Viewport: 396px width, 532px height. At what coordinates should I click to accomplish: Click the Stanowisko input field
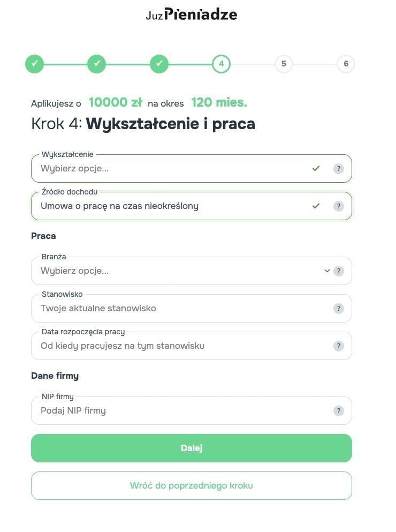(161, 308)
